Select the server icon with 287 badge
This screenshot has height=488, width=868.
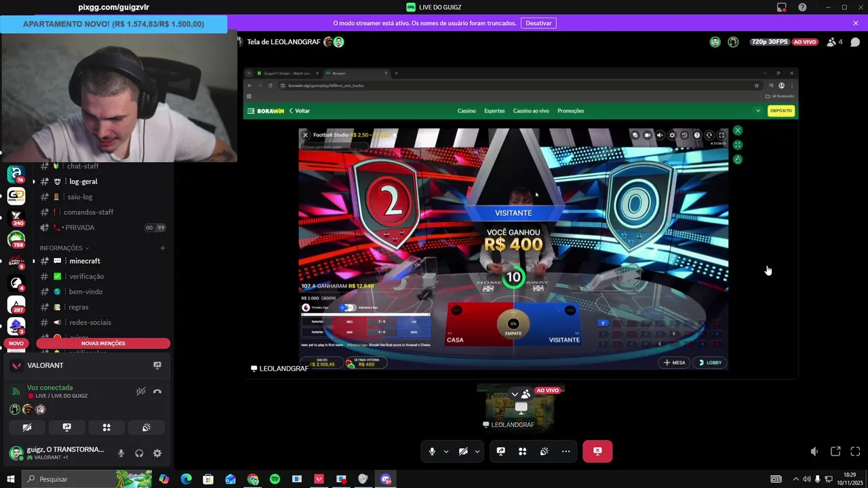pyautogui.click(x=16, y=304)
